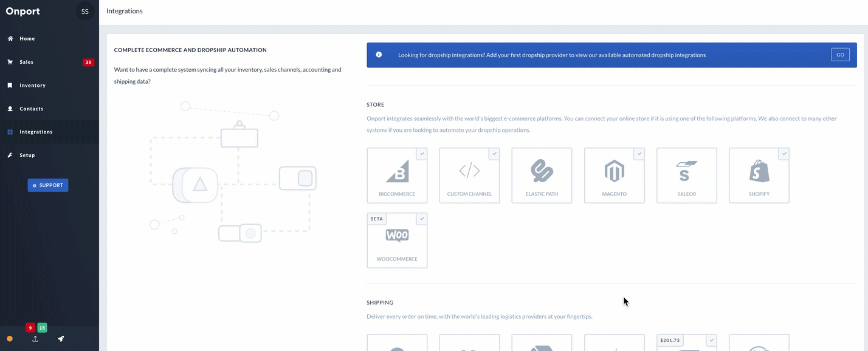Click the rocket icon in the sidebar footer
Viewport: 868px width, 351px height.
point(61,339)
